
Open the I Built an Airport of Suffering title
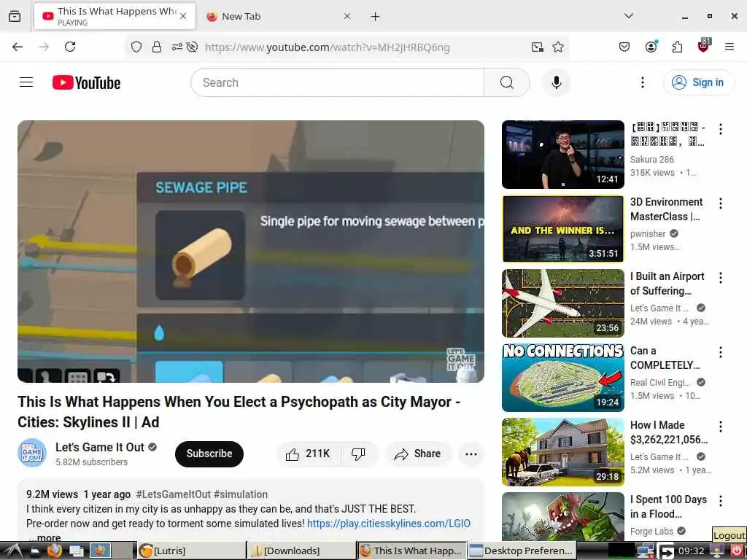coord(667,284)
